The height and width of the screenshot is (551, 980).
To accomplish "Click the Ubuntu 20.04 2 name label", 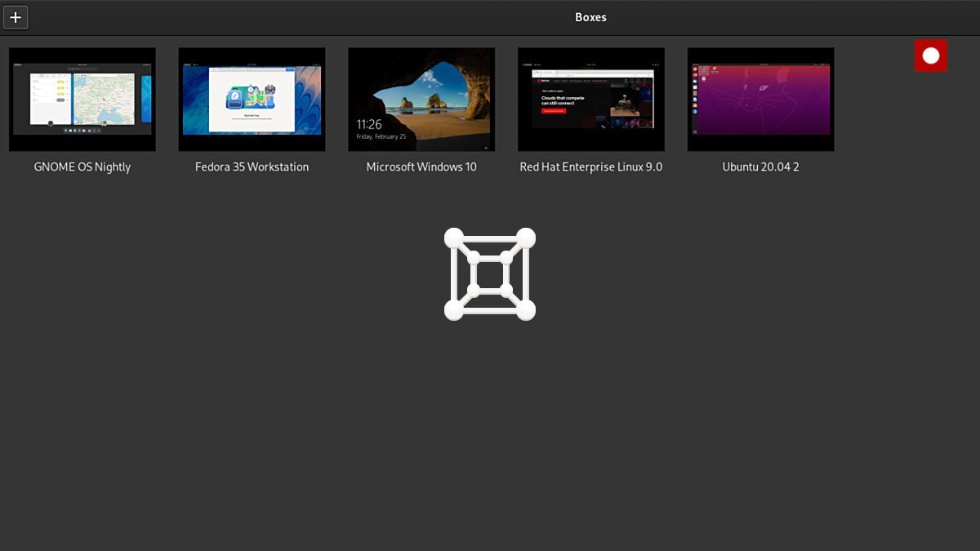I will tap(760, 167).
